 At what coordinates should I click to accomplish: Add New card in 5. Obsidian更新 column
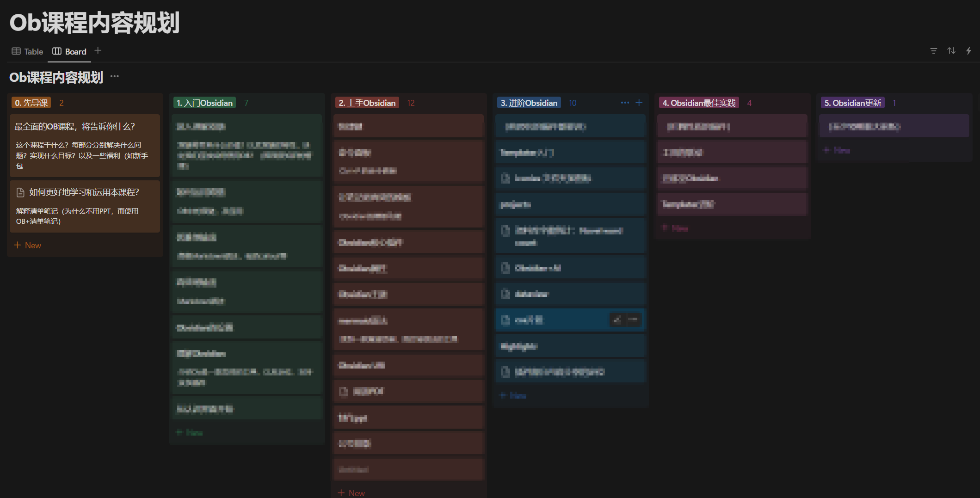tap(837, 150)
